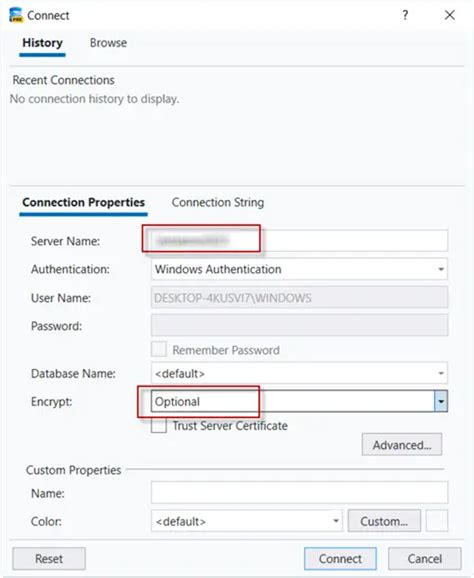Close the Connect dialog window

tap(450, 15)
